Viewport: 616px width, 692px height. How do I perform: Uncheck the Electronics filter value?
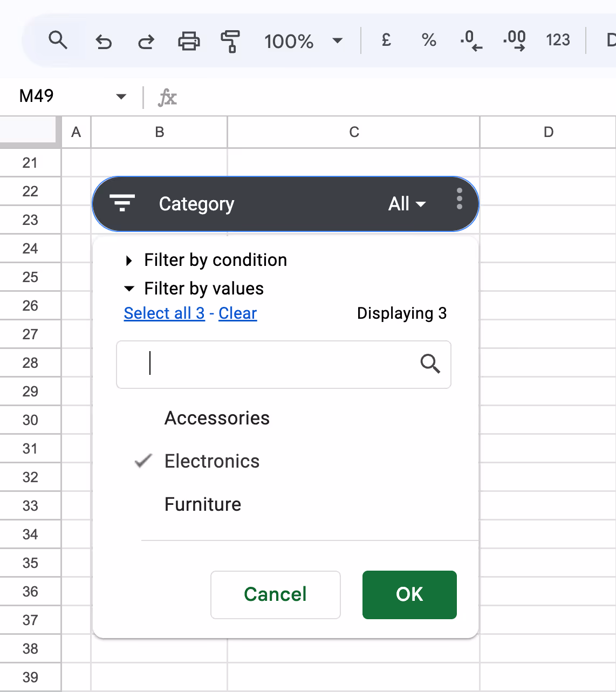[x=211, y=461]
